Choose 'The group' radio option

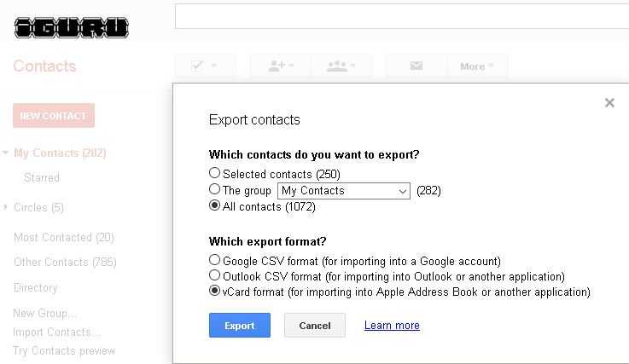tap(214, 188)
